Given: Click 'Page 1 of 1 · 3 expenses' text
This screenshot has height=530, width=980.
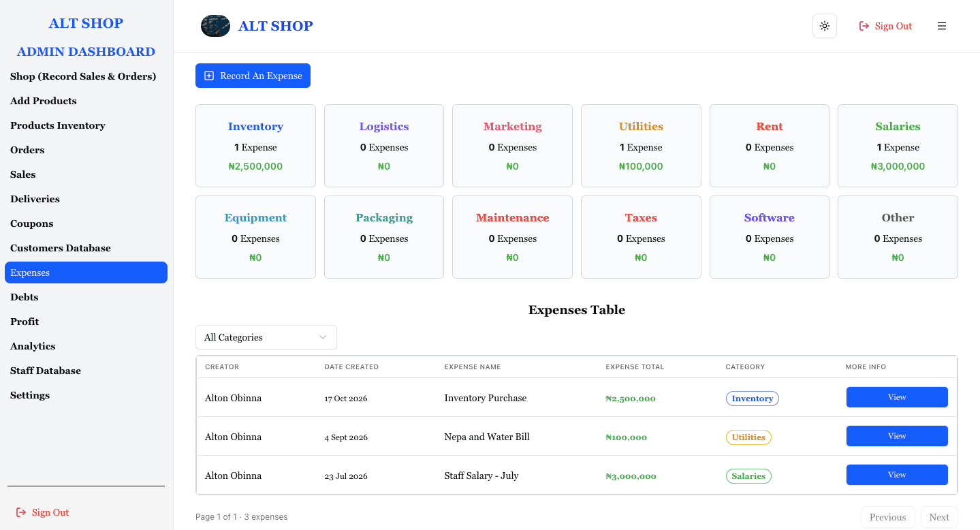Looking at the screenshot, I should (x=242, y=517).
